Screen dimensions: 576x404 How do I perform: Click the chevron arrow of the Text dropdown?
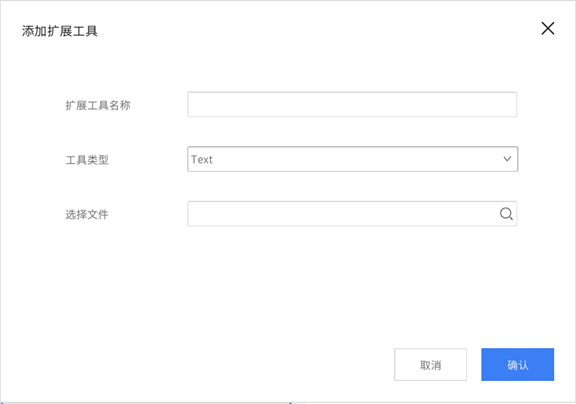coord(507,159)
